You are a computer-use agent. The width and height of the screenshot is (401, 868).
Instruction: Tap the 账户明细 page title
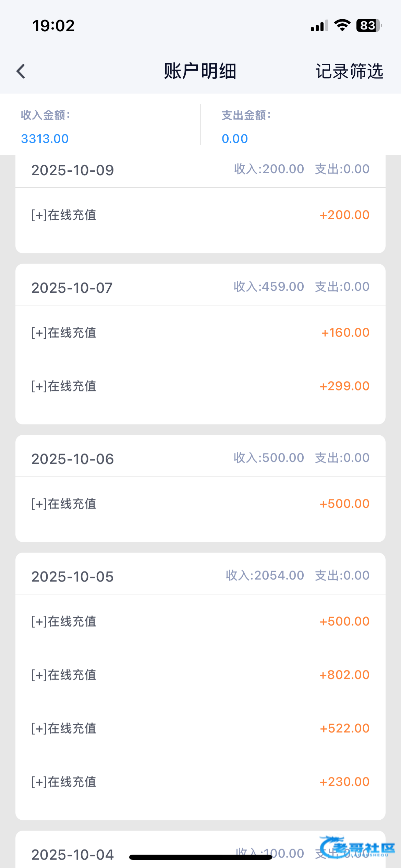point(200,71)
